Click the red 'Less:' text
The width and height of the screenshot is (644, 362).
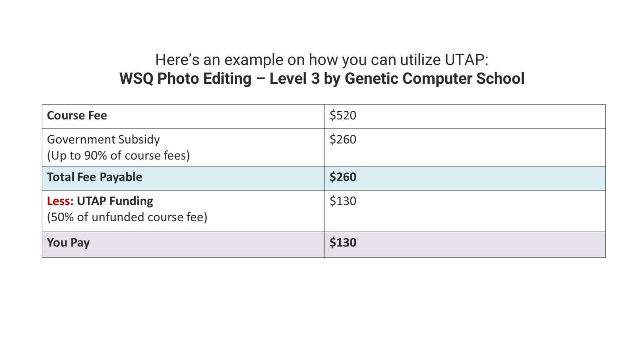click(60, 201)
